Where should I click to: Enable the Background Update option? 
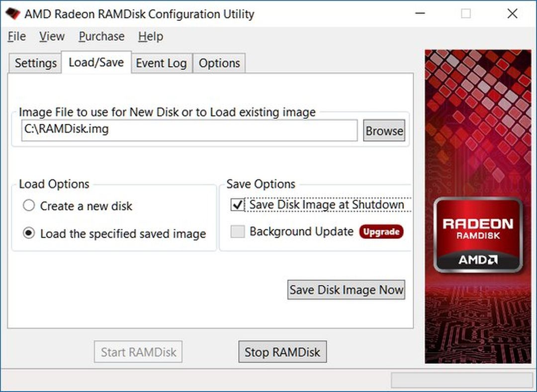point(237,231)
